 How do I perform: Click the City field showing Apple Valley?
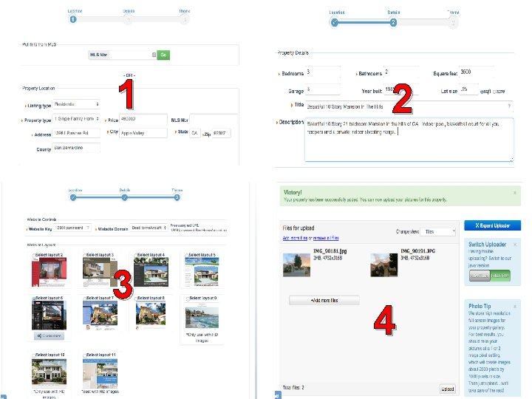[143, 133]
